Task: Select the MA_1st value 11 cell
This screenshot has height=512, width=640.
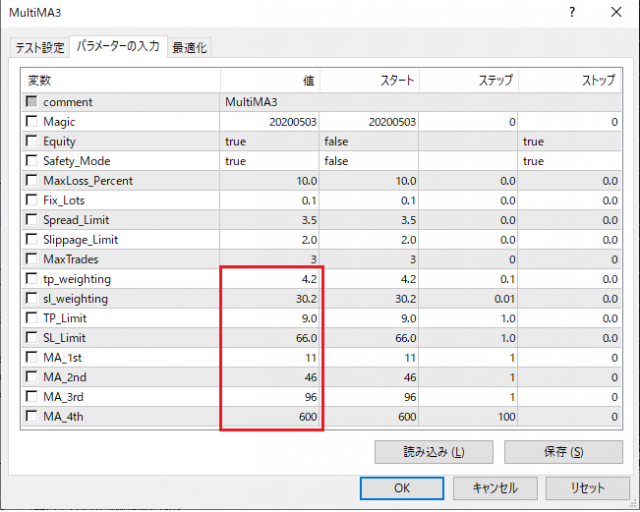Action: pyautogui.click(x=270, y=358)
